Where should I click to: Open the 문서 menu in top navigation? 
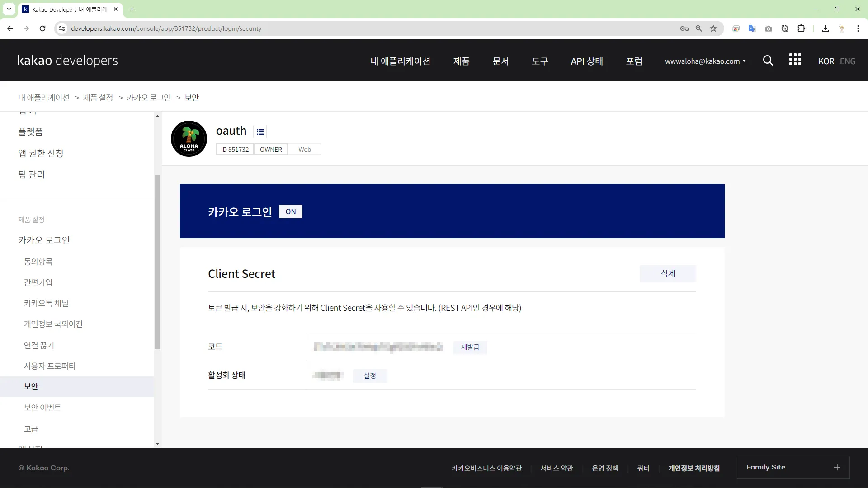coord(500,61)
